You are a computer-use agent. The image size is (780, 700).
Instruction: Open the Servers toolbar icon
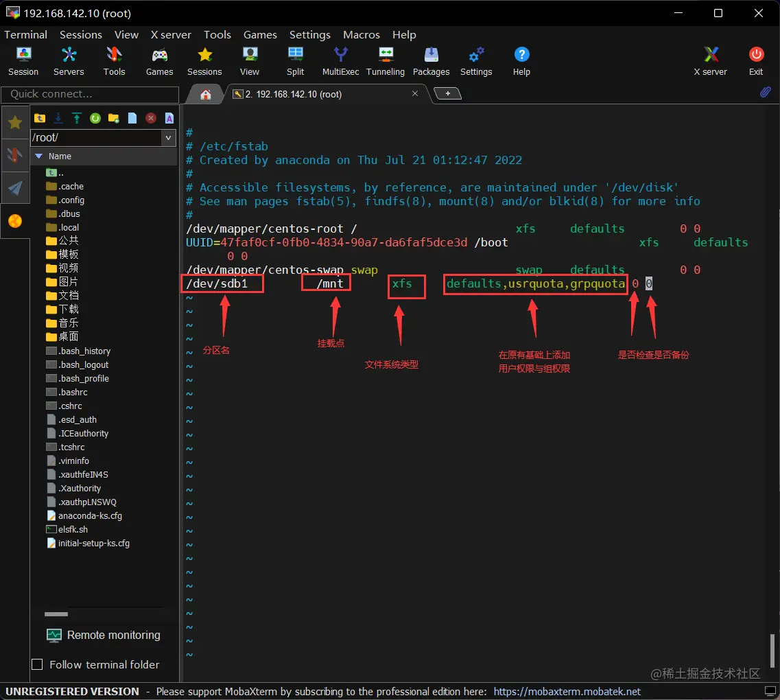pos(69,61)
